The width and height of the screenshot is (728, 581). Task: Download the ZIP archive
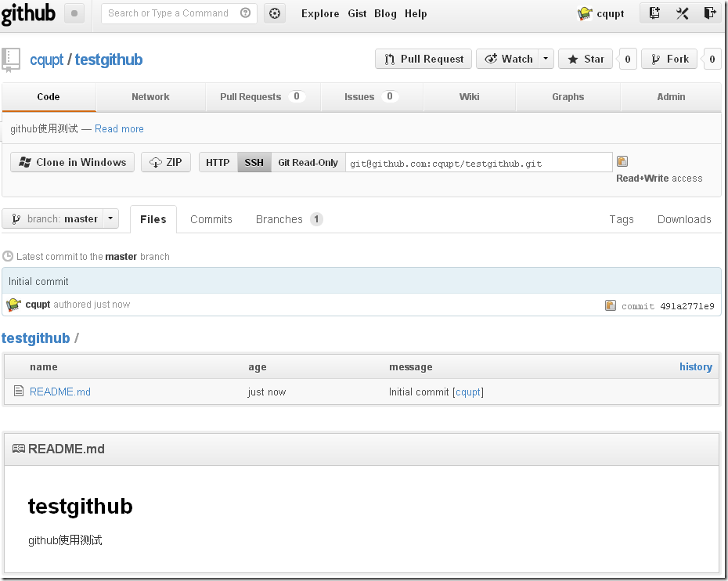[x=166, y=162]
